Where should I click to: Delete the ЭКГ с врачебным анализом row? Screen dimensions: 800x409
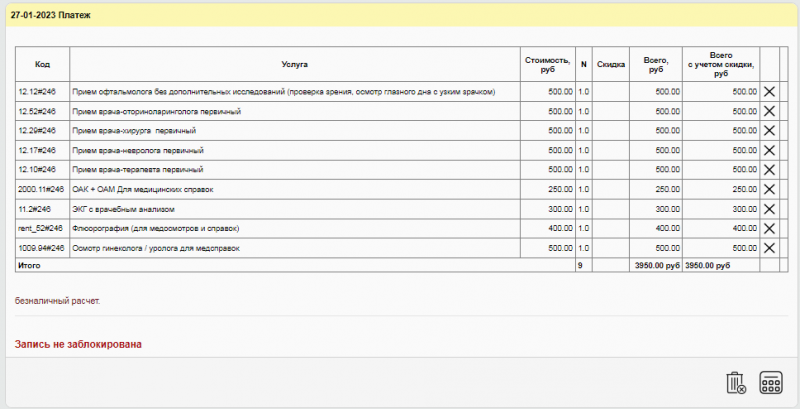(x=769, y=209)
